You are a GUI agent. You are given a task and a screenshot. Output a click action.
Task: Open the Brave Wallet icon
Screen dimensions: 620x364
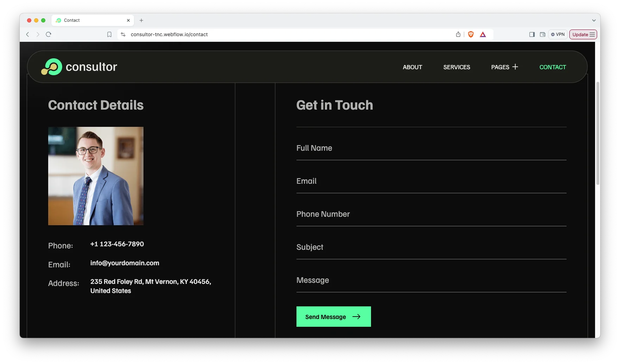pyautogui.click(x=543, y=34)
